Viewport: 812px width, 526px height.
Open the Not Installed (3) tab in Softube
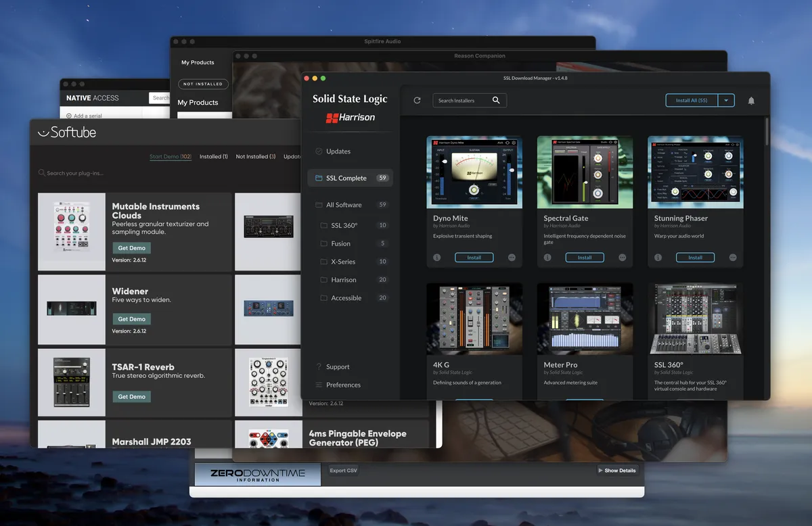(255, 156)
